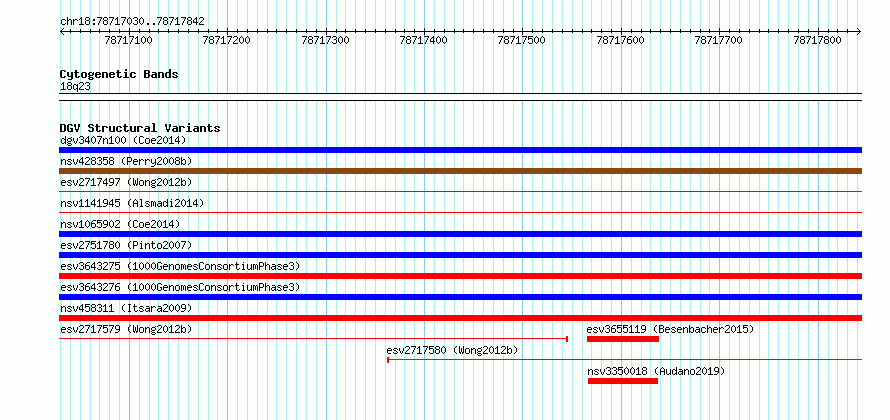This screenshot has height=420, width=890.
Task: Select the blue dgv3407n100 variant bar
Action: click(460, 150)
